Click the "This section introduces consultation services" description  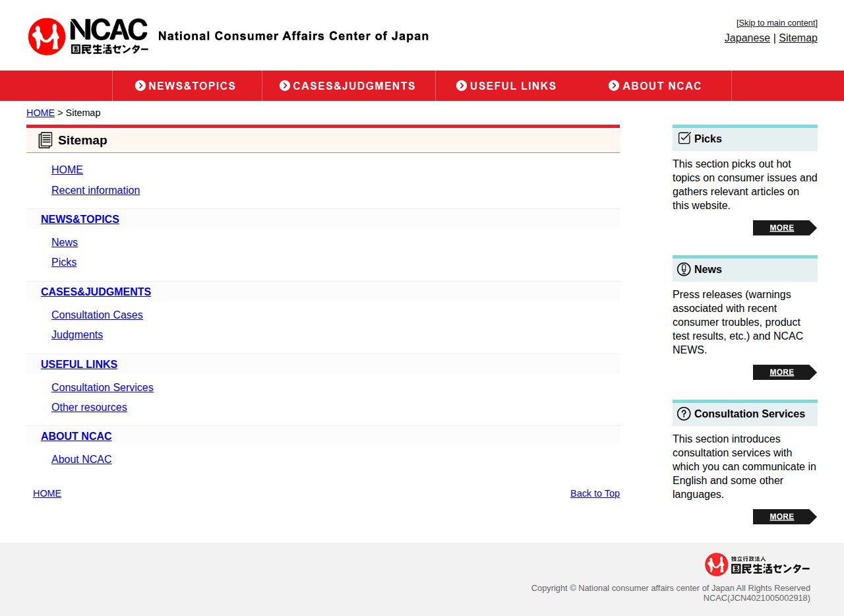click(745, 467)
